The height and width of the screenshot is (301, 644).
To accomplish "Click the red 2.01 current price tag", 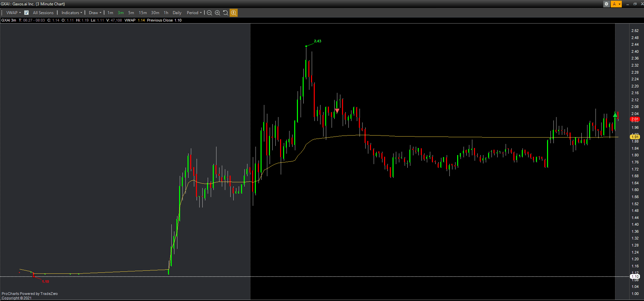I will (635, 119).
